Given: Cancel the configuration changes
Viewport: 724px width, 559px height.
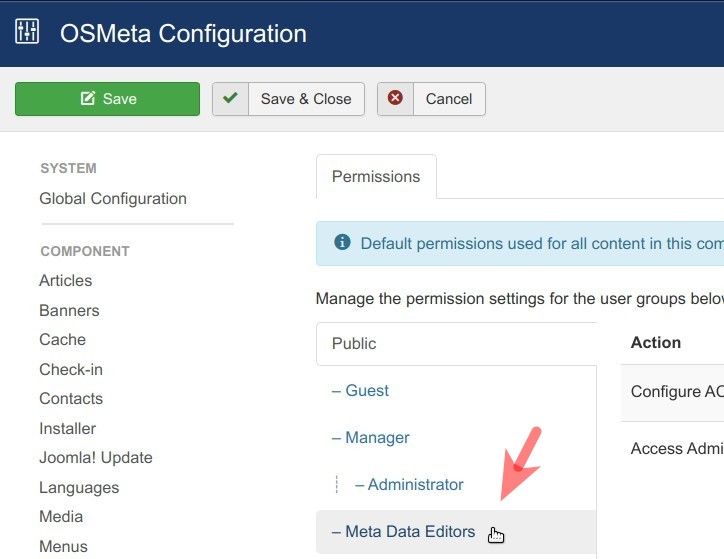Looking at the screenshot, I should pos(431,99).
